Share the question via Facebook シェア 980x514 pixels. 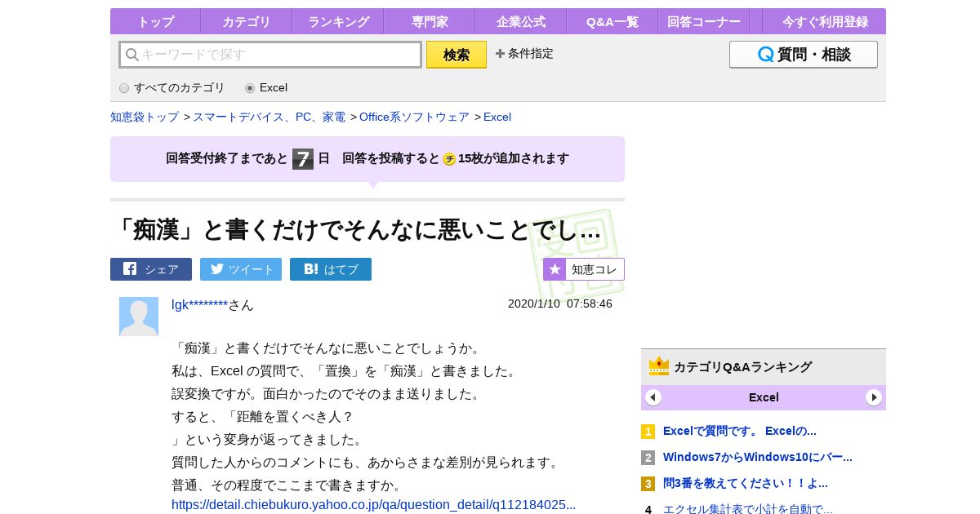point(151,269)
